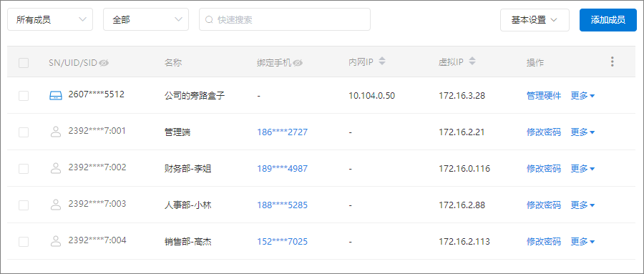Open the 基本设置 dropdown menu

(x=535, y=20)
